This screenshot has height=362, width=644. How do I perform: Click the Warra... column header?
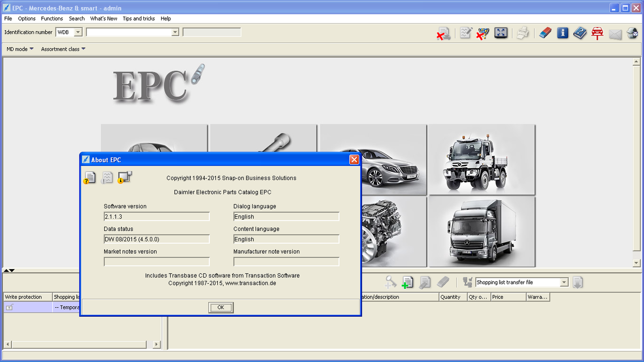tap(538, 297)
